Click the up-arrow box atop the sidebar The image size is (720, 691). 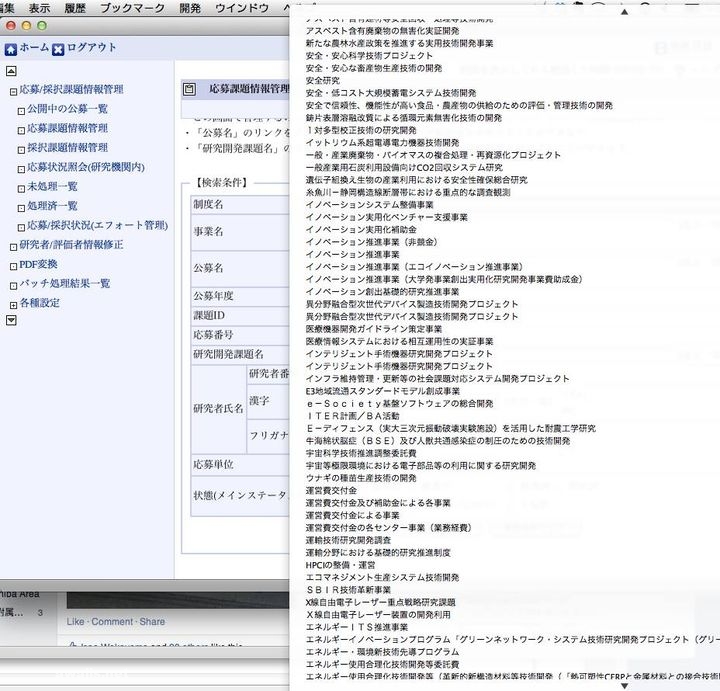coord(11,71)
